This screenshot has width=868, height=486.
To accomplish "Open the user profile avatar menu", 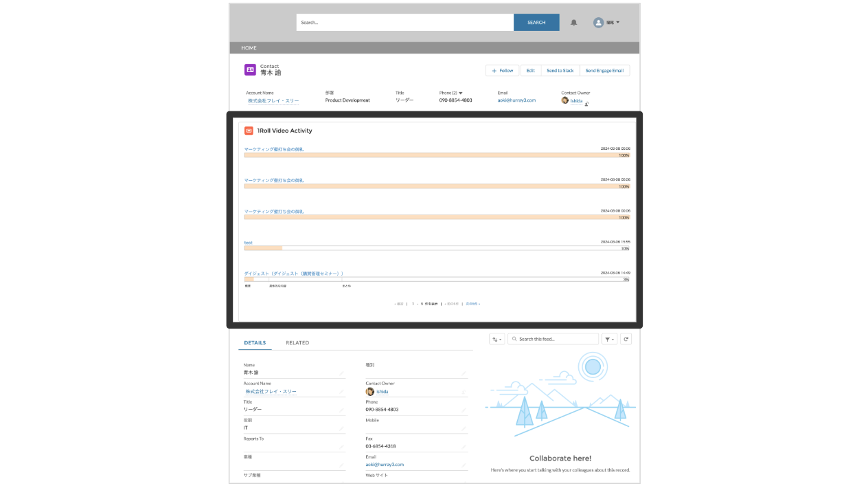I will pos(606,23).
